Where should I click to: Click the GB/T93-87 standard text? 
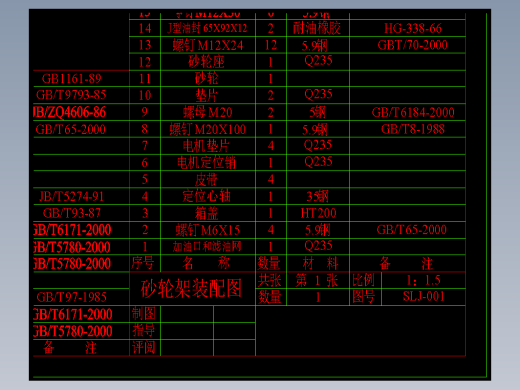pos(72,213)
